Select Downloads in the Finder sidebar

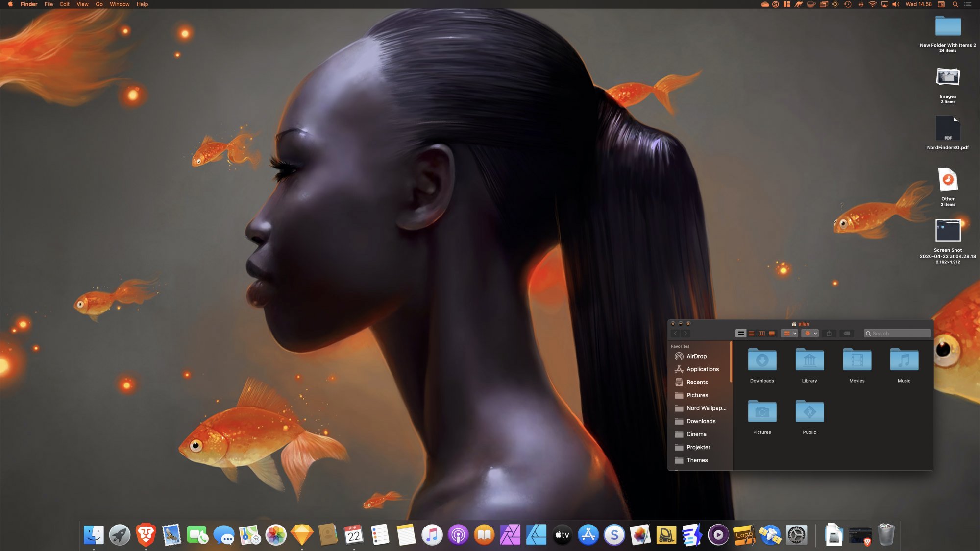(701, 421)
